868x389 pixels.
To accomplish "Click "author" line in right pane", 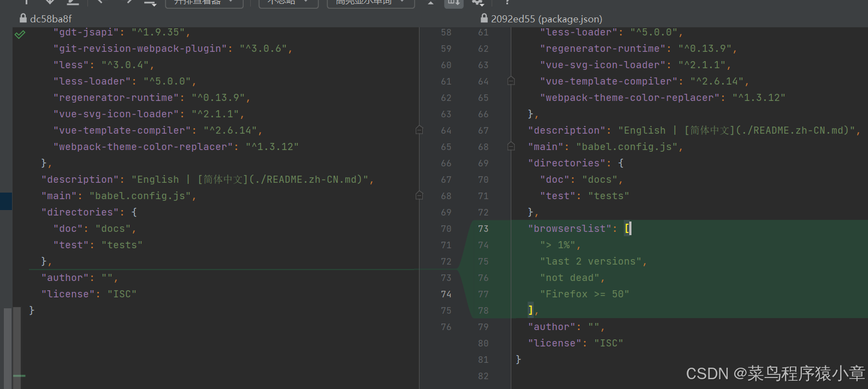I will pos(566,327).
